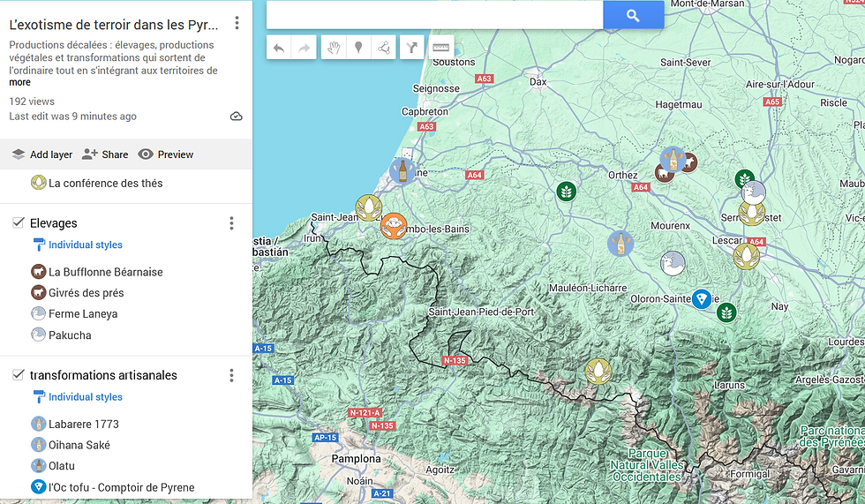The width and height of the screenshot is (865, 504).
Task: Click Add layer button
Action: click(x=42, y=154)
